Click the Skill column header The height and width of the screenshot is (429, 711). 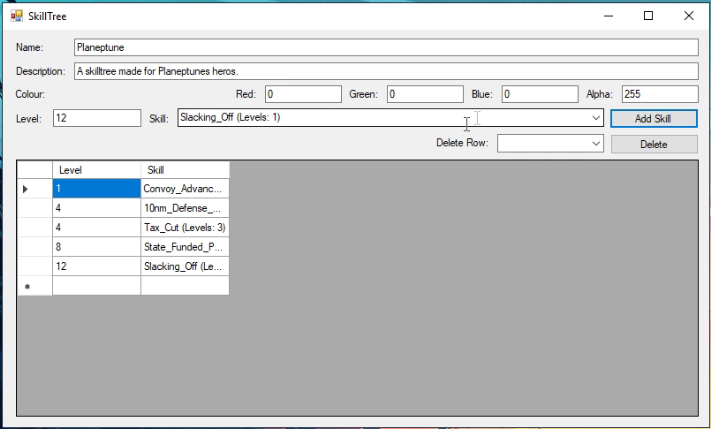point(185,170)
